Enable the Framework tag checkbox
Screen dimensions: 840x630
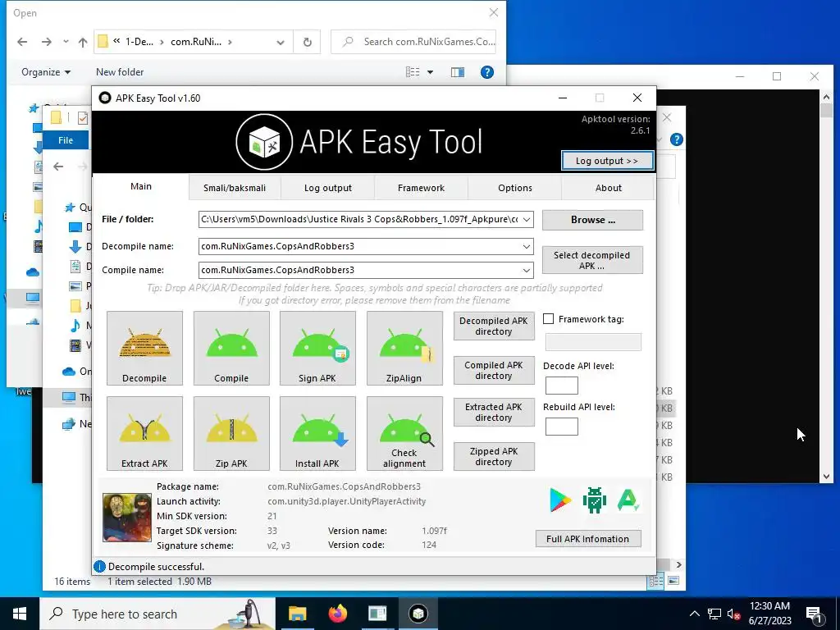pos(549,319)
